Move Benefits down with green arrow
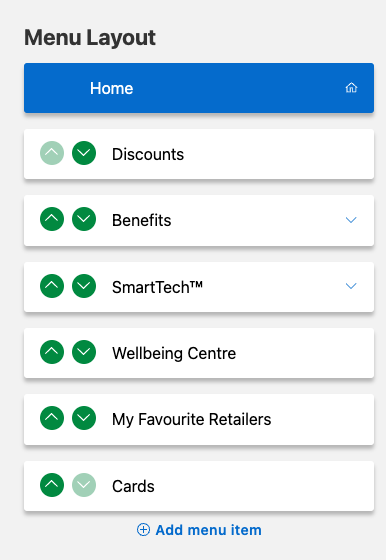Screen dimensions: 386x560 point(84,219)
